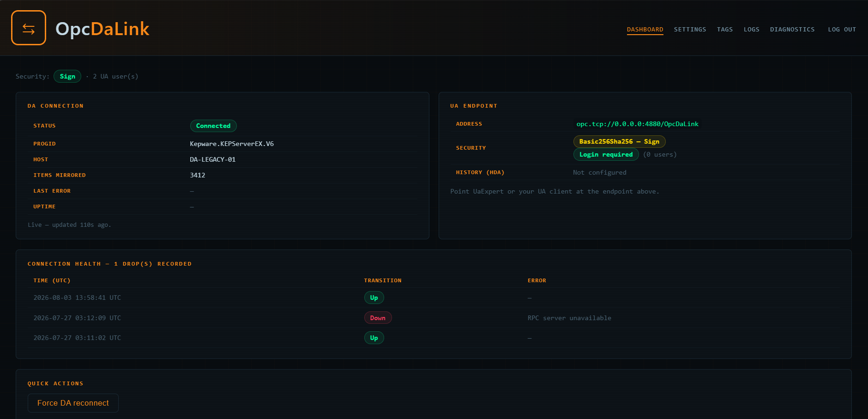Viewport: 868px width, 419px height.
Task: Click the Up badge in the 13:58:41 row
Action: pos(374,298)
